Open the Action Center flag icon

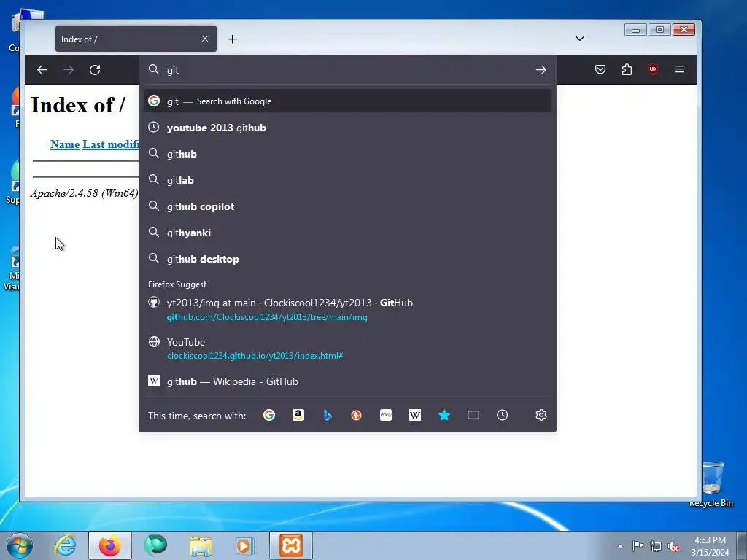click(638, 546)
